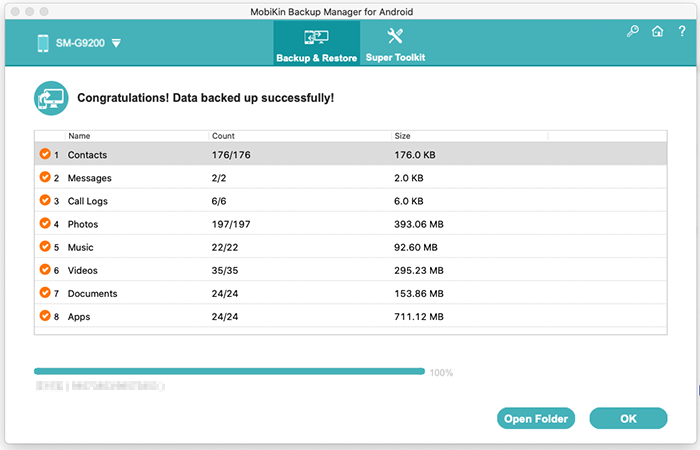Click the Super Toolkit wrench icon

click(x=395, y=36)
